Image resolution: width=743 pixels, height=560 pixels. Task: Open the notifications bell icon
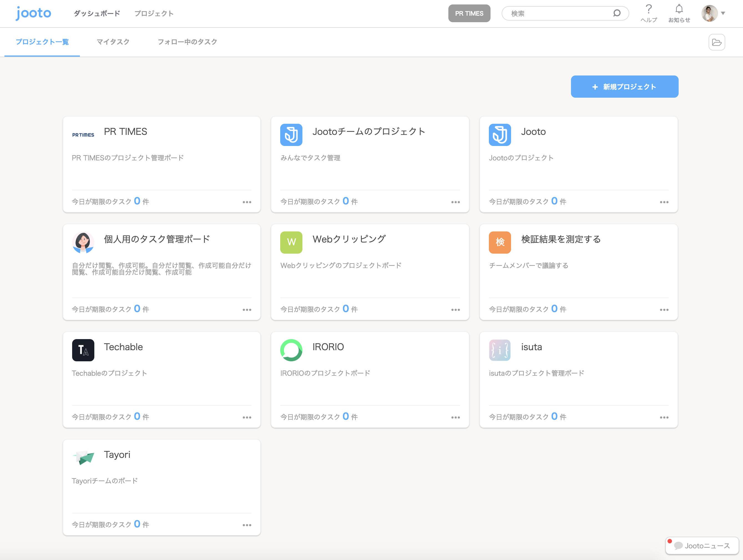679,9
